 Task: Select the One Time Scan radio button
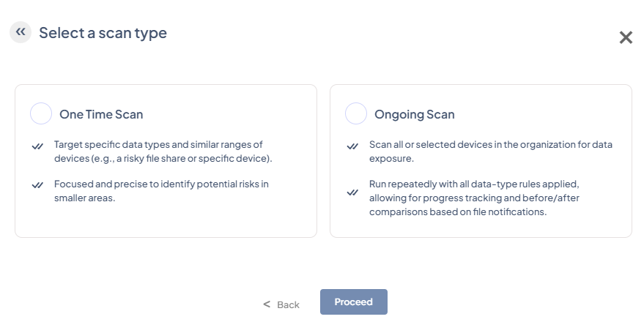(41, 113)
